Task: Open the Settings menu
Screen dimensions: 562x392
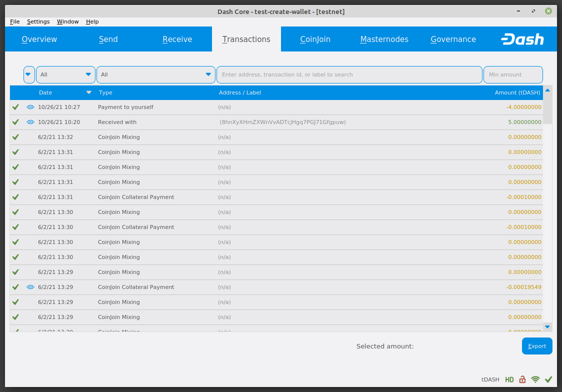Action: (38, 21)
